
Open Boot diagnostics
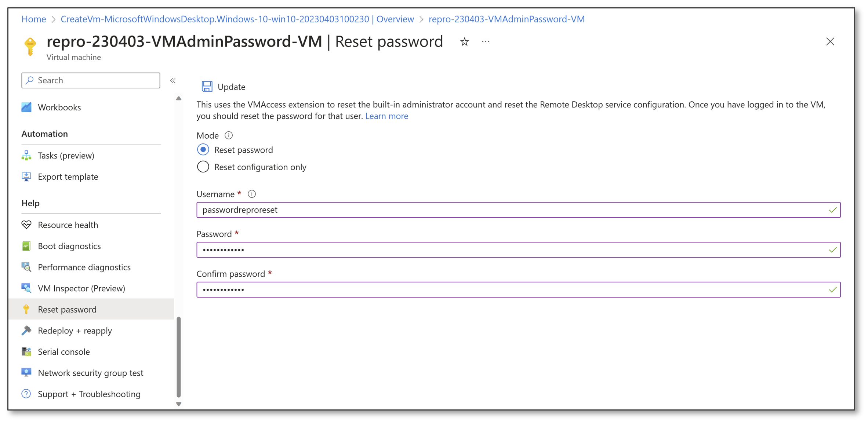(x=69, y=246)
